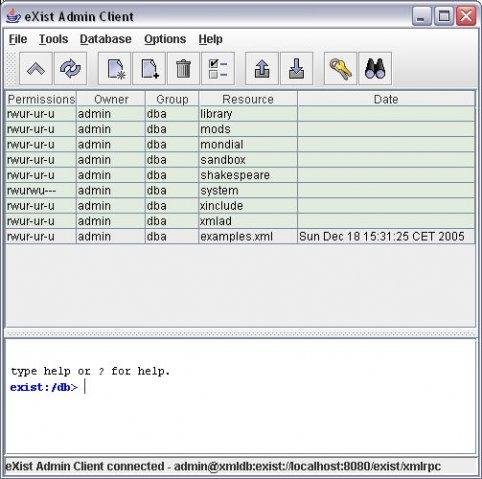Click the Date column header

386,99
